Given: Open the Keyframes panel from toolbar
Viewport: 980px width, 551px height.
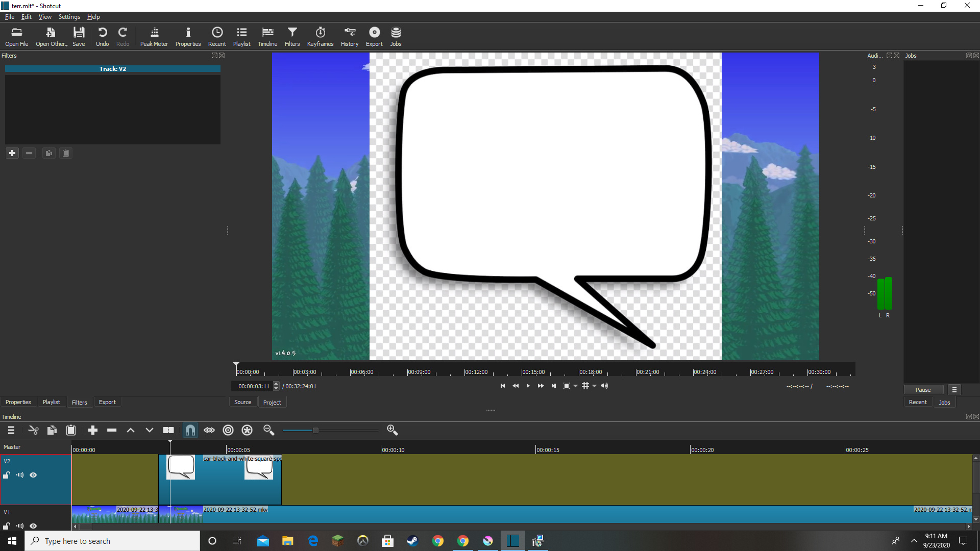Looking at the screenshot, I should coord(320,36).
